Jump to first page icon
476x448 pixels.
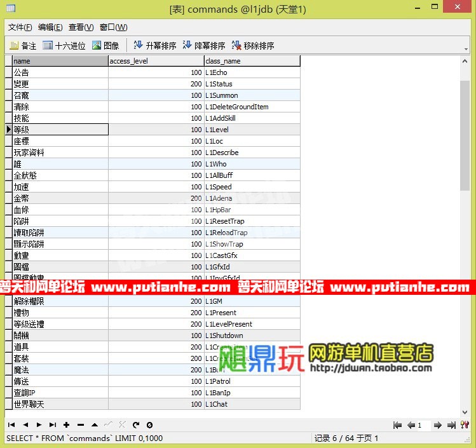tap(397, 425)
